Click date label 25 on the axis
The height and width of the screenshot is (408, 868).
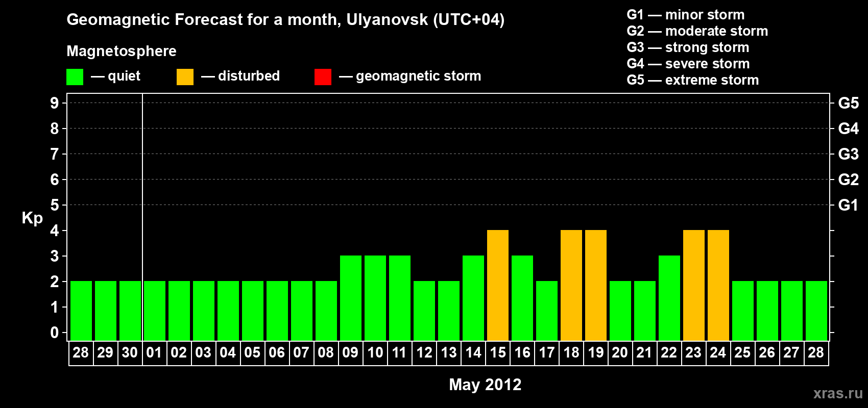[742, 353]
